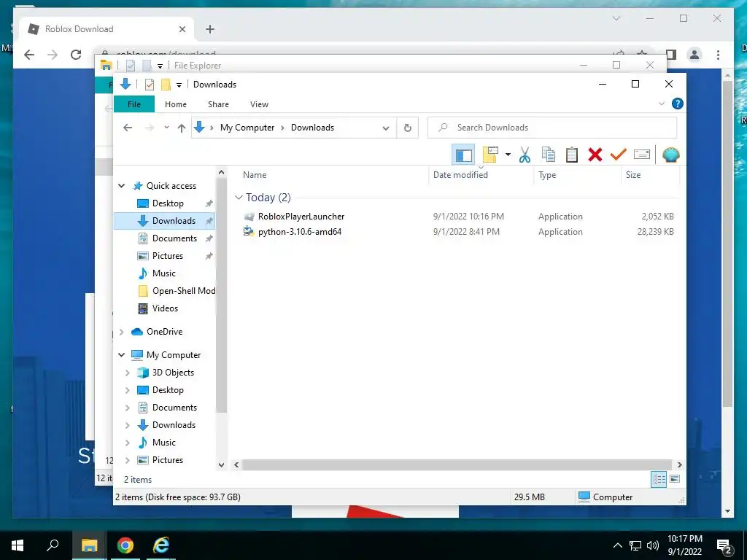The width and height of the screenshot is (747, 560).
Task: Open 3D Objects under My Computer
Action: 173,373
